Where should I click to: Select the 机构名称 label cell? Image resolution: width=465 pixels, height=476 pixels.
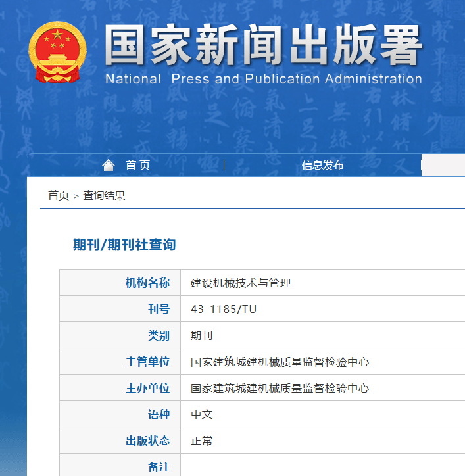coord(120,283)
